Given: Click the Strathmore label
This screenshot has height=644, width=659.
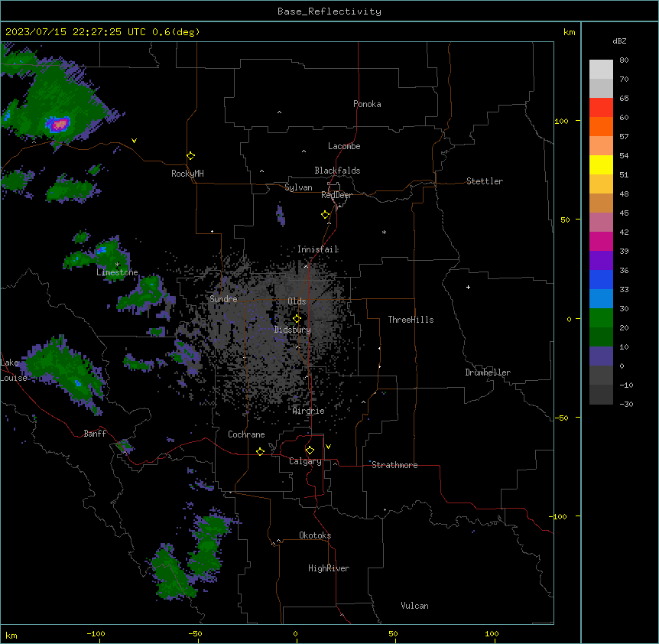Looking at the screenshot, I should (x=394, y=465).
